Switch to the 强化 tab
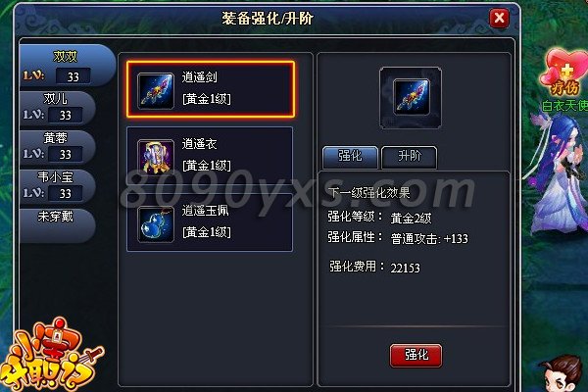This screenshot has width=588, height=392. coord(350,157)
